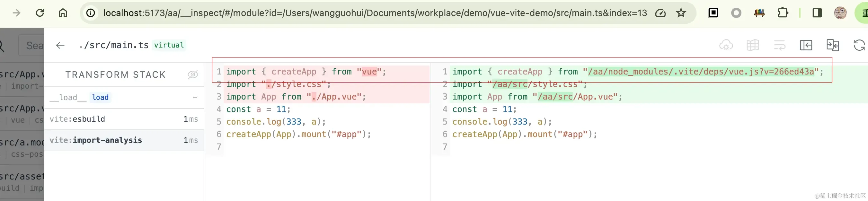Reload the browser page
Screen dimensions: 868x201
pyautogui.click(x=40, y=13)
